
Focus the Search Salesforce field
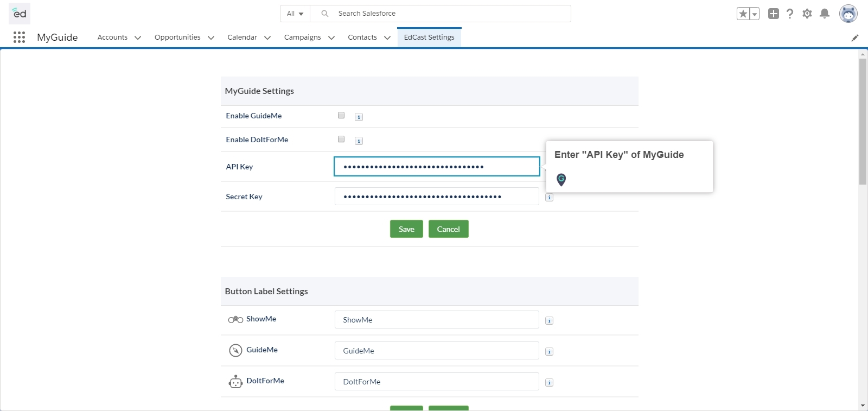[x=441, y=14]
